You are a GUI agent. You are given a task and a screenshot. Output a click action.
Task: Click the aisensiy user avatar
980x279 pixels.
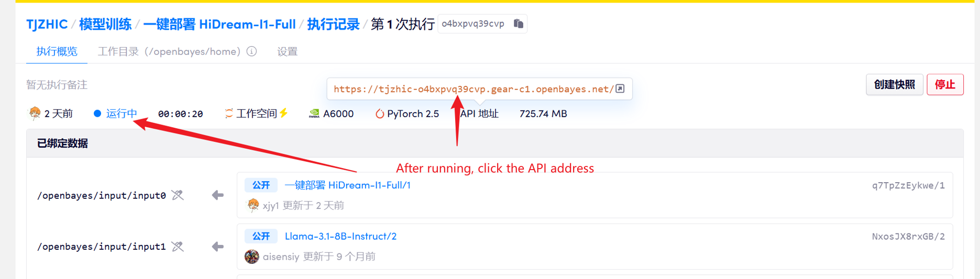coord(252,256)
